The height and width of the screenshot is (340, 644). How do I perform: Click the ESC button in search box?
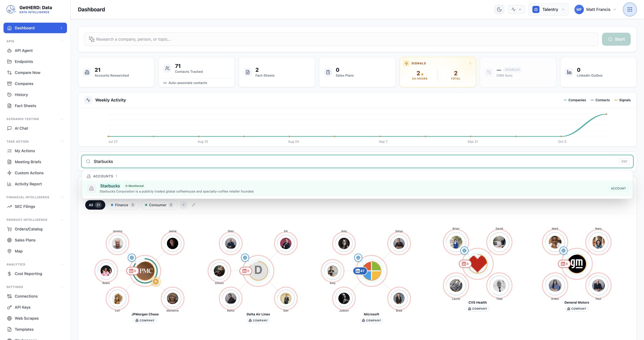tap(624, 161)
